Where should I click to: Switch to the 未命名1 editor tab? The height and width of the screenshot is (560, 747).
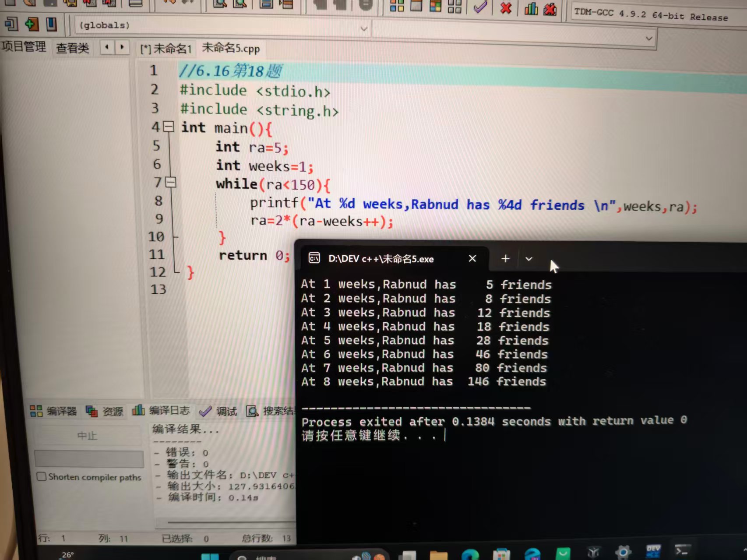166,49
